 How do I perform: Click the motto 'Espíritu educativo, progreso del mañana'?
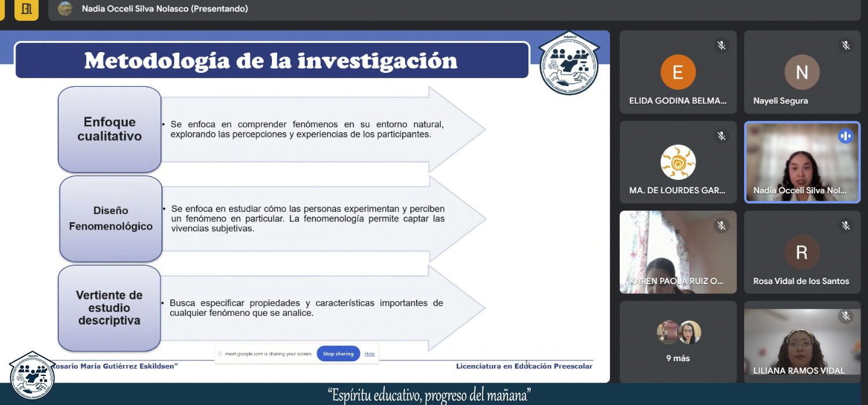429,395
